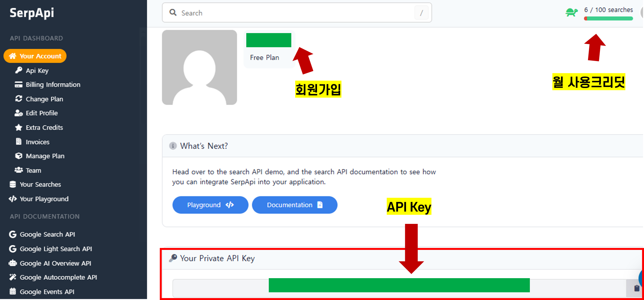644x300 pixels.
Task: Click the card icon beside Billing Information
Action: coord(19,84)
